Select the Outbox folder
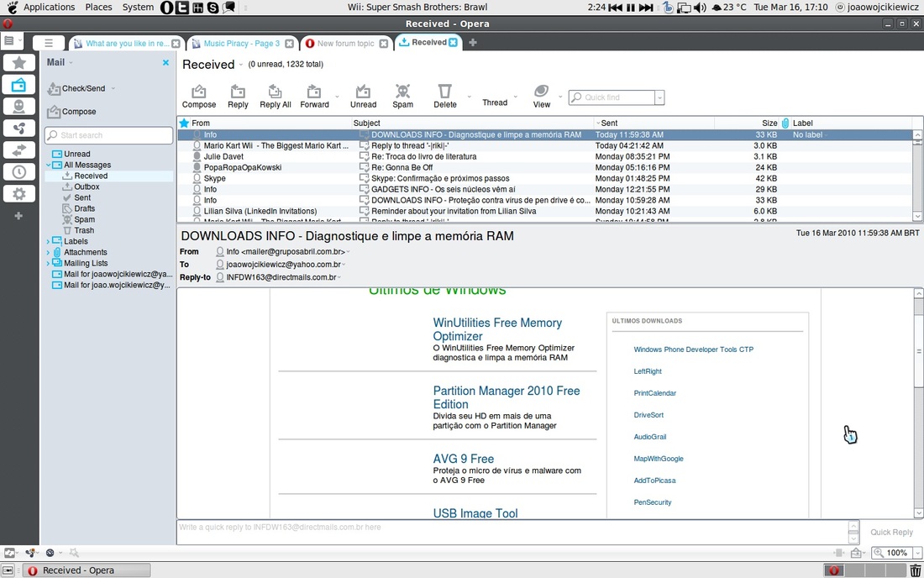This screenshot has height=578, width=924. 87,187
